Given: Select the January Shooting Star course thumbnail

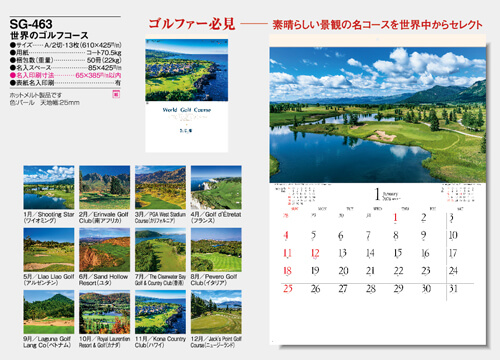Looking at the screenshot, I should (x=49, y=187).
